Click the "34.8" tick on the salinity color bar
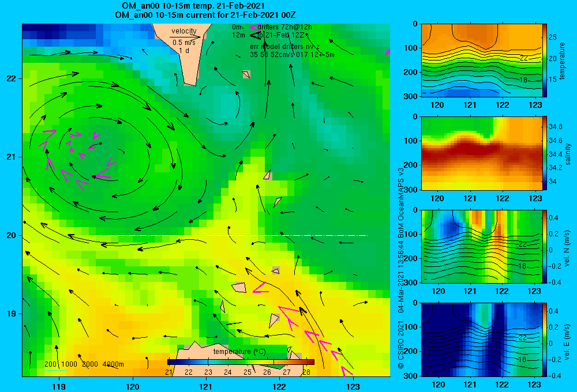Image resolution: width=577 pixels, height=392 pixels. coord(555,127)
